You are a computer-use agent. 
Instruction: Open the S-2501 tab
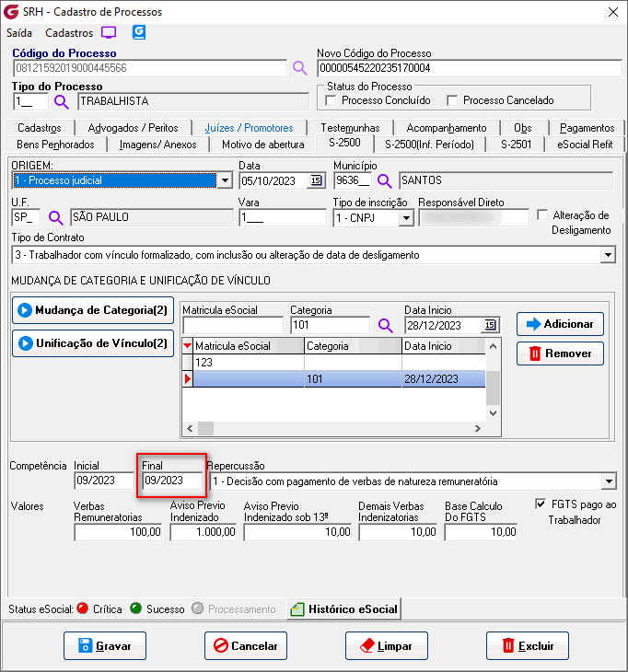pyautogui.click(x=516, y=144)
